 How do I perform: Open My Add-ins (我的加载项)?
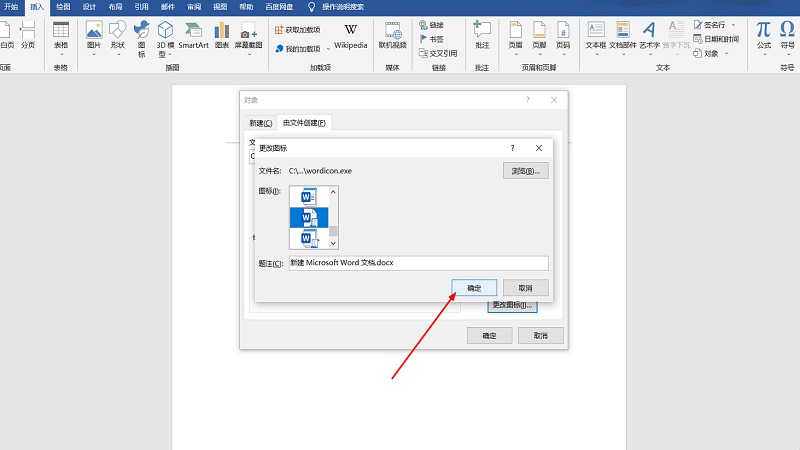[x=297, y=49]
